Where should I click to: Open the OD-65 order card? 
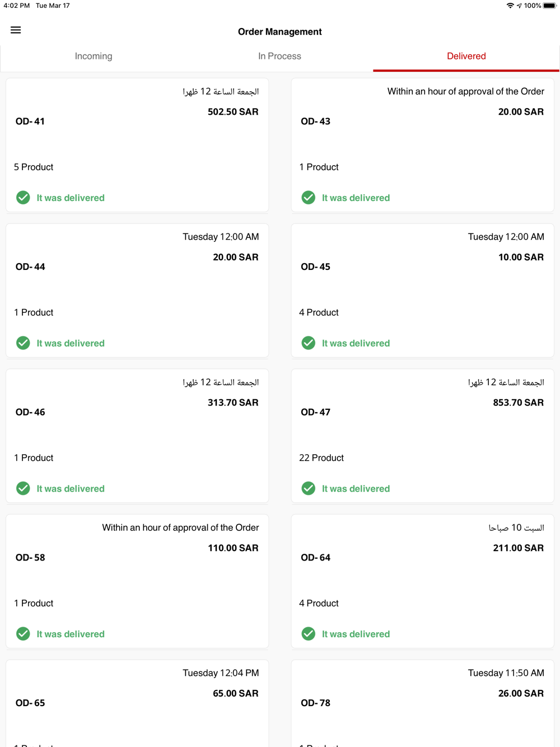[137, 703]
